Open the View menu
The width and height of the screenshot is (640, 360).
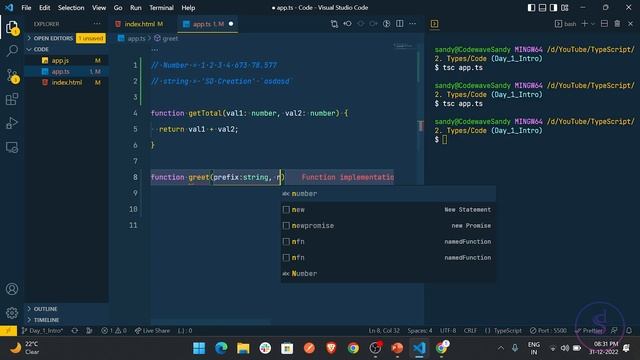[99, 8]
